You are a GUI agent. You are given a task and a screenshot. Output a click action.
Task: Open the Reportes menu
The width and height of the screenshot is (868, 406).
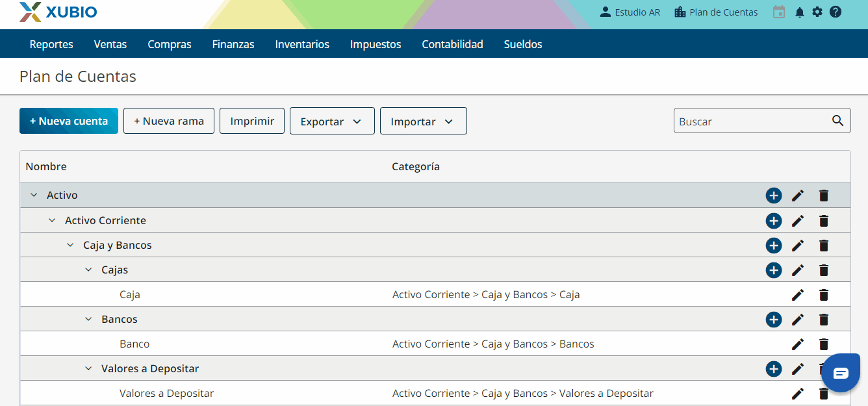(x=51, y=44)
